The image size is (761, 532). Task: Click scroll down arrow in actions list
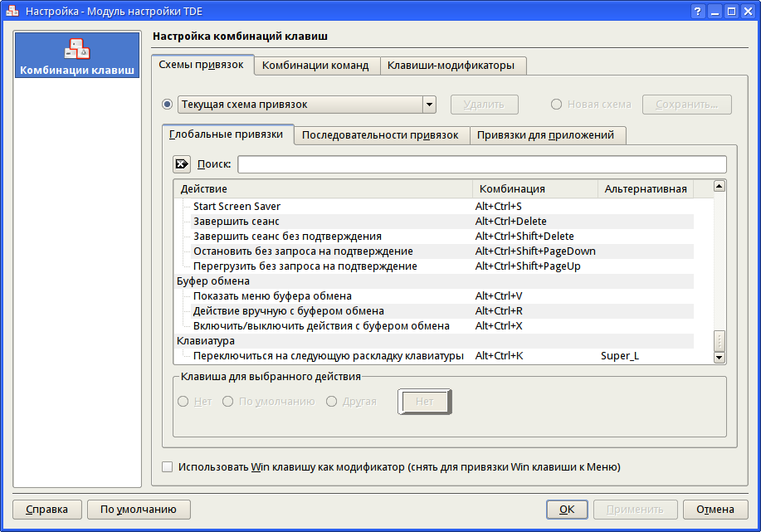coord(720,357)
